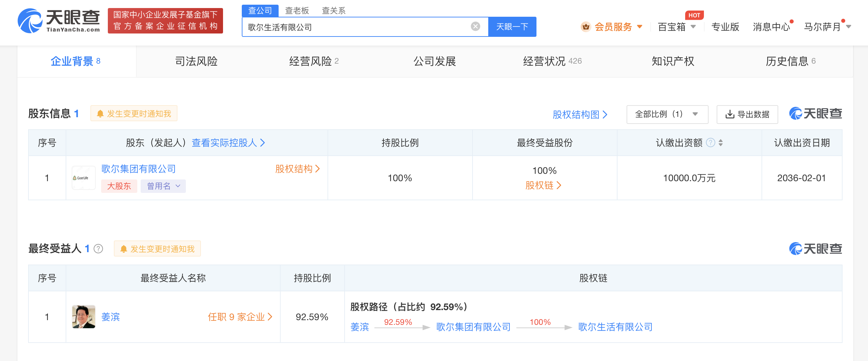The width and height of the screenshot is (868, 361).
Task: Click the 2036-02-01 date cell
Action: coord(801,178)
